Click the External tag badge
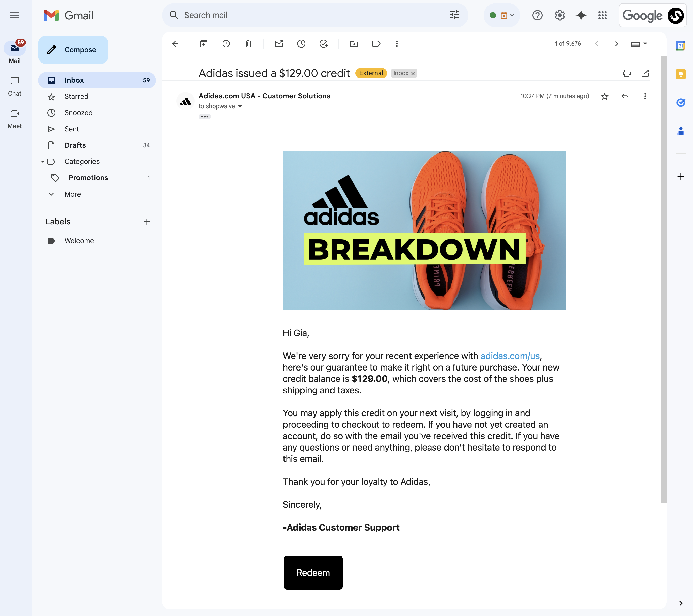 click(x=371, y=73)
